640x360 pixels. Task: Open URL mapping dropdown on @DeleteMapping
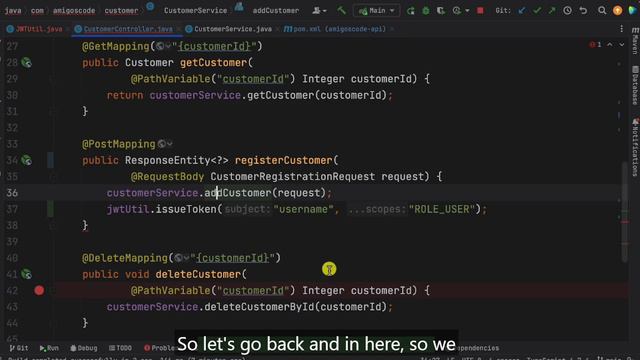pyautogui.click(x=182, y=258)
